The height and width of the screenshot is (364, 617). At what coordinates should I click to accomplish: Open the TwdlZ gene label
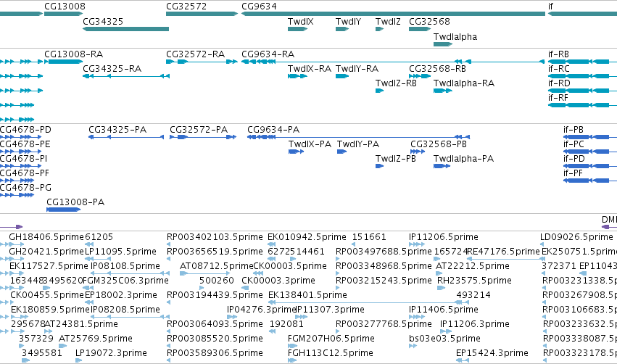click(388, 21)
